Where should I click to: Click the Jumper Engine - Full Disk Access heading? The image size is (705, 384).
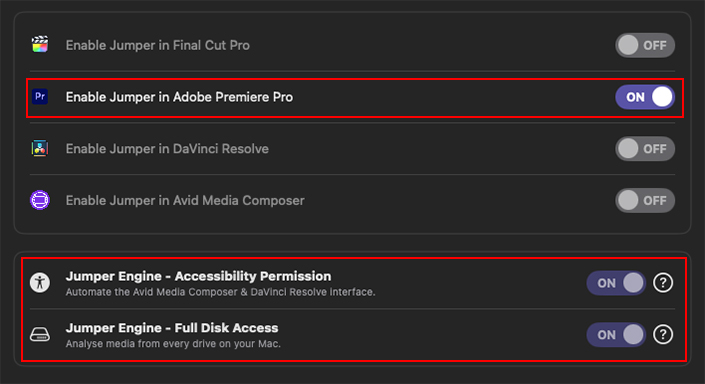pyautogui.click(x=172, y=328)
